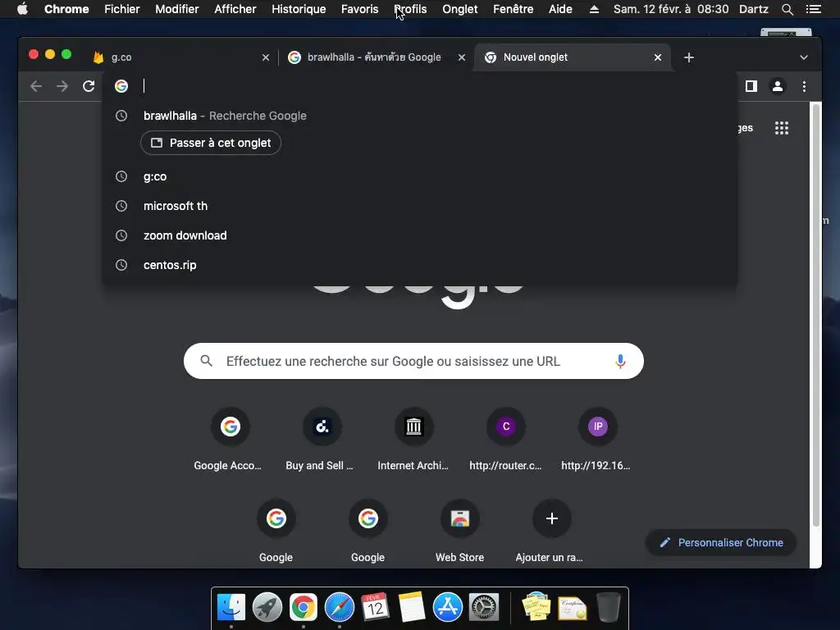Toggle the side panel icon
Screen dimensions: 840x630
751,86
